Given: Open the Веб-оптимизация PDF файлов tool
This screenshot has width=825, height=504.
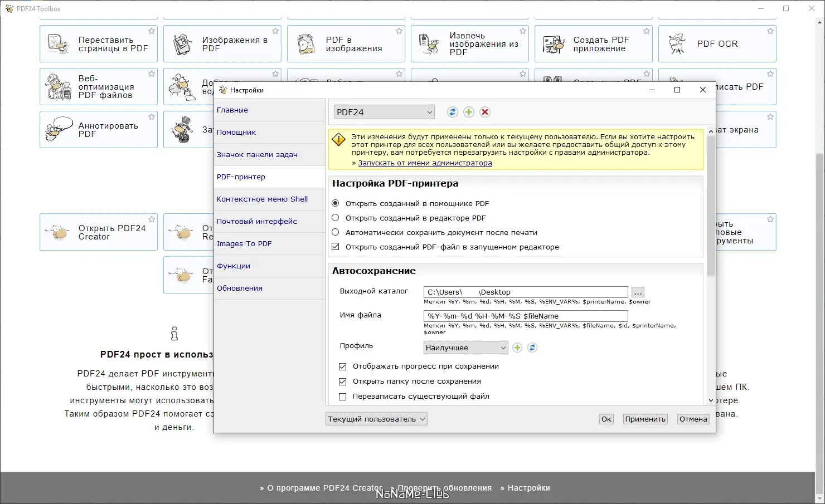Looking at the screenshot, I should 99,87.
